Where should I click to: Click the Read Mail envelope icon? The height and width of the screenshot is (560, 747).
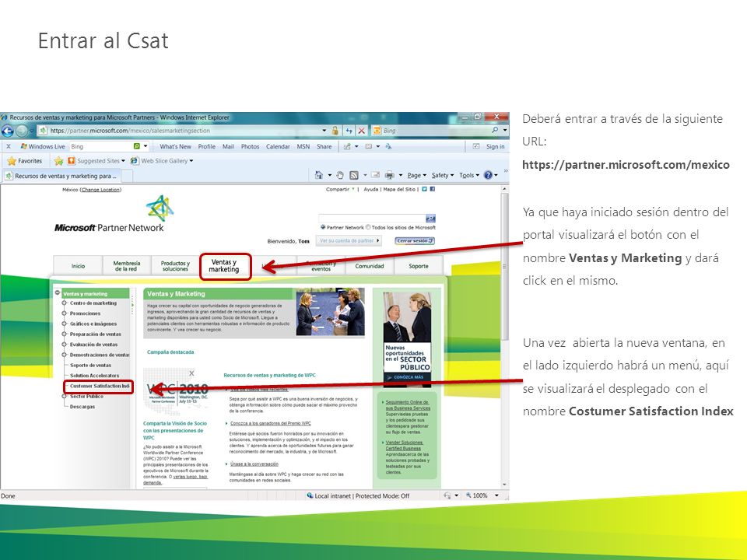pyautogui.click(x=375, y=175)
